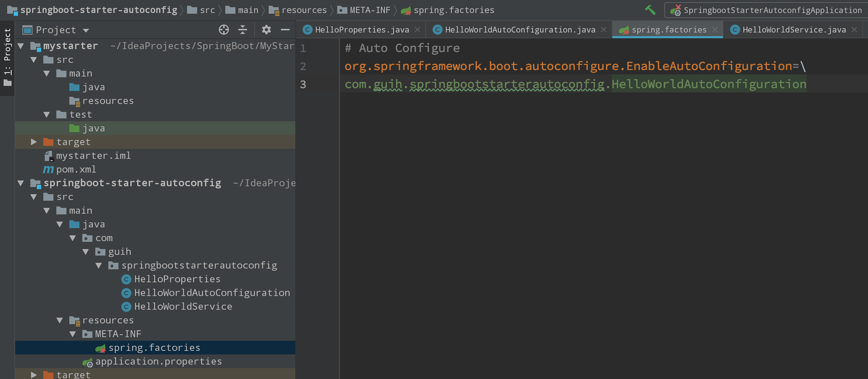
Task: Open the Project panel settings gear
Action: [266, 30]
